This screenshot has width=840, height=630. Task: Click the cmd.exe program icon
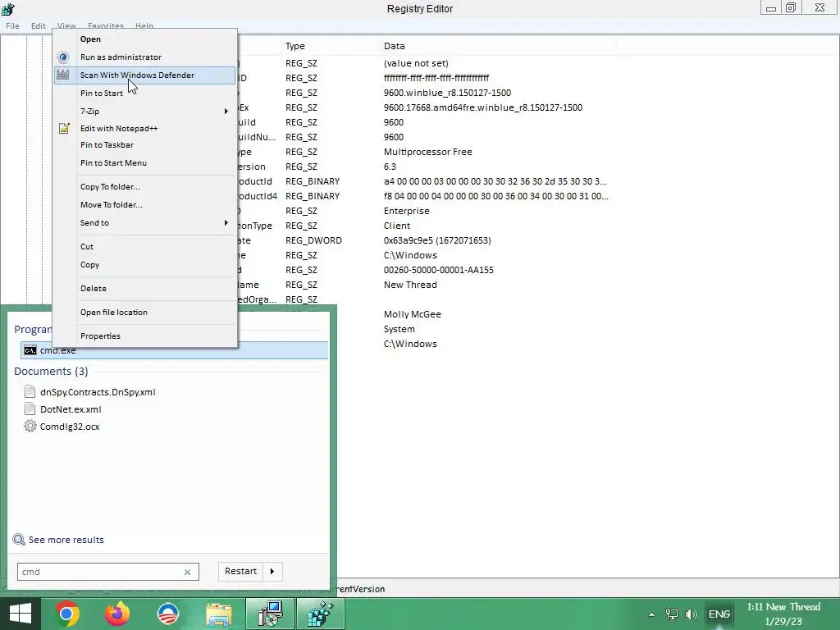[x=30, y=350]
